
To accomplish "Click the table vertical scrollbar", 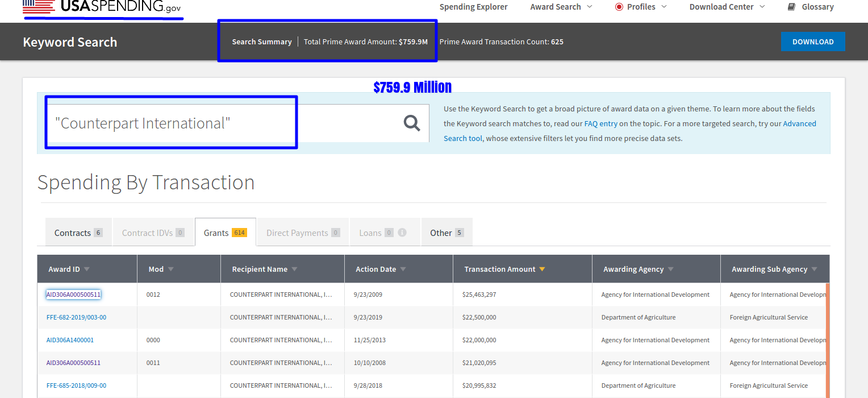I will (x=827, y=340).
